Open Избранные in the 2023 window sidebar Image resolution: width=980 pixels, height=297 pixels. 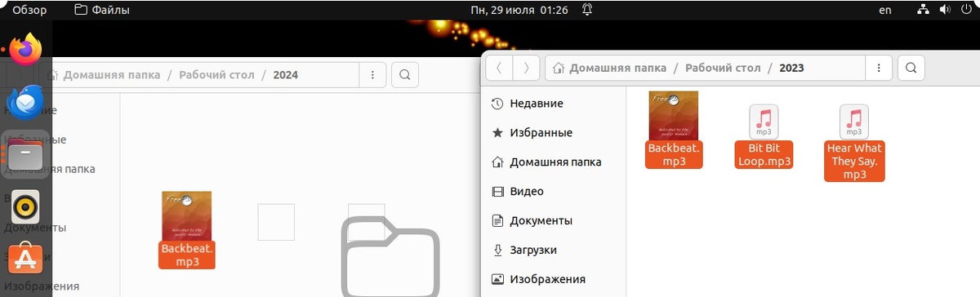(553, 133)
